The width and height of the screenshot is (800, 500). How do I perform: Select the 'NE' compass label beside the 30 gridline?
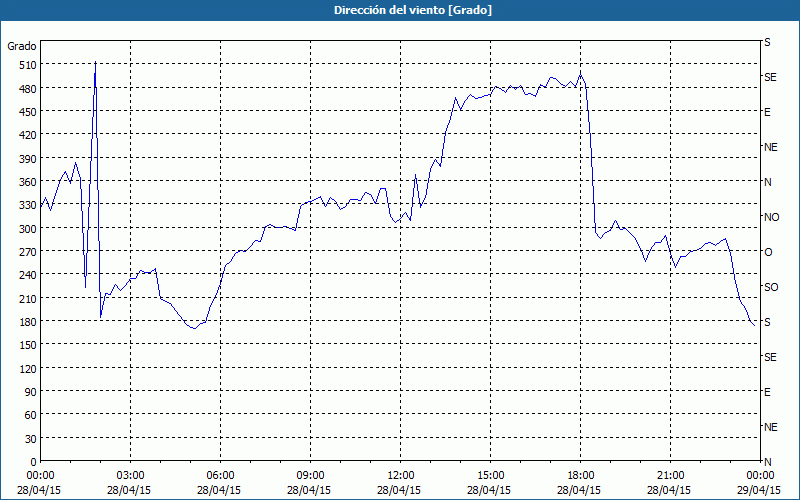pos(771,427)
